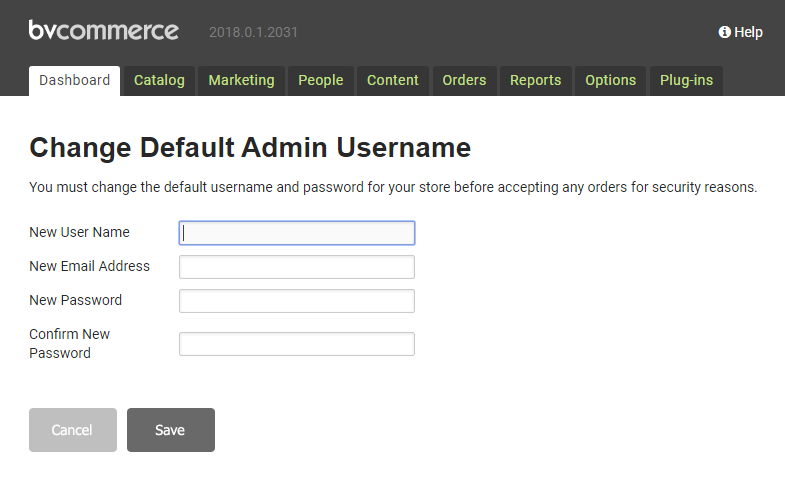Click the Cancel button

[x=72, y=430]
